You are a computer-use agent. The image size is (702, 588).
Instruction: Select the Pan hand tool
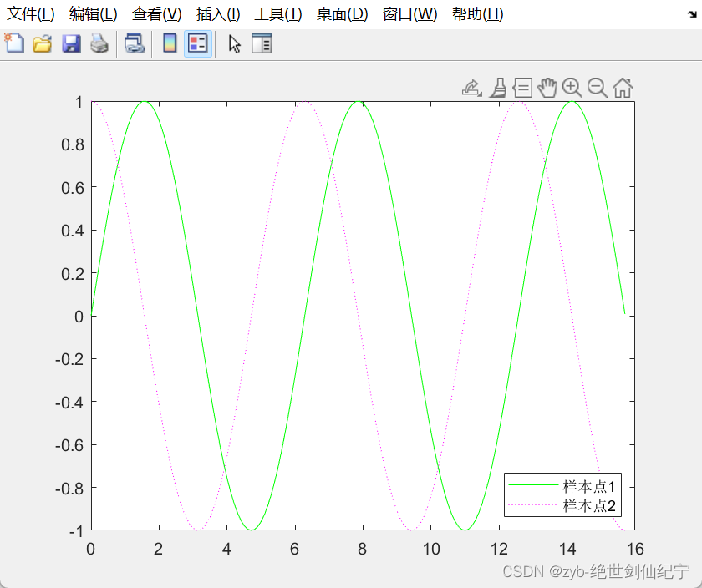(547, 88)
